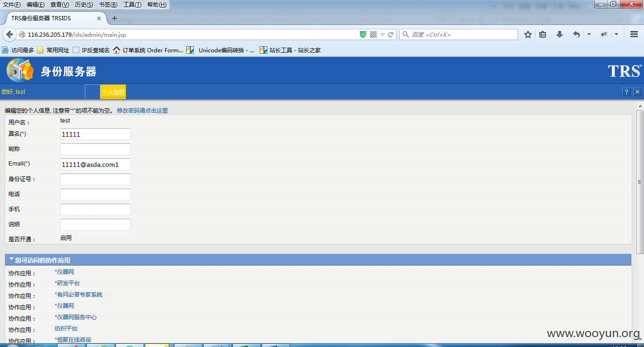The image size is (644, 347).
Task: Open the 文件(F) menu
Action: pyautogui.click(x=12, y=5)
